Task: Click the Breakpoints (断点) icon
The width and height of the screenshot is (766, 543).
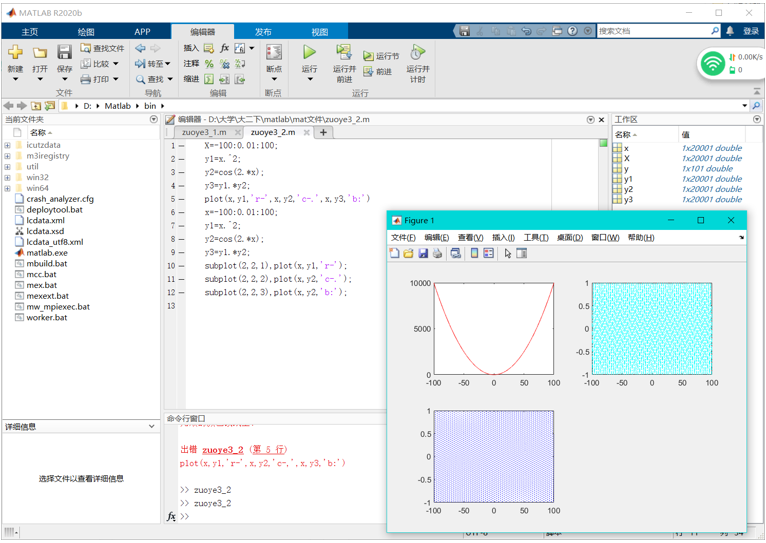Action: (x=274, y=52)
